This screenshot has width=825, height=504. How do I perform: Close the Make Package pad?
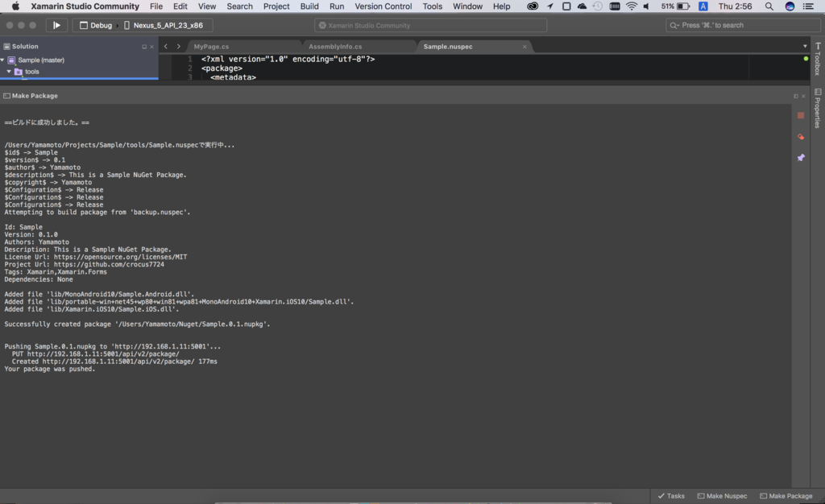803,96
